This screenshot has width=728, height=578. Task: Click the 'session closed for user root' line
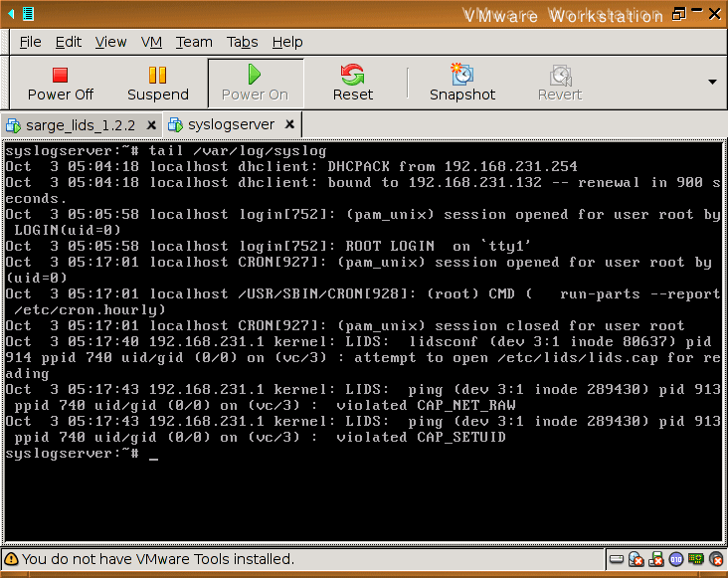coord(345,326)
